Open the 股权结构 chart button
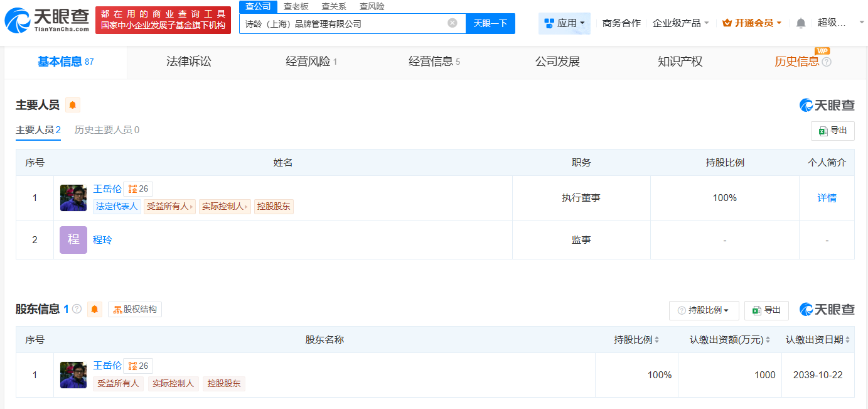868x409 pixels. click(x=135, y=309)
